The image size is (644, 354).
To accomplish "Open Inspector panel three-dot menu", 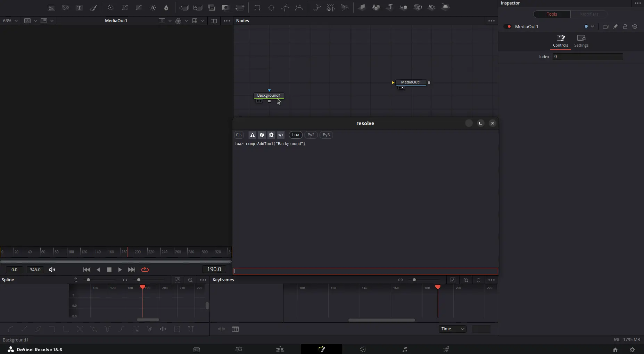I will (637, 3).
